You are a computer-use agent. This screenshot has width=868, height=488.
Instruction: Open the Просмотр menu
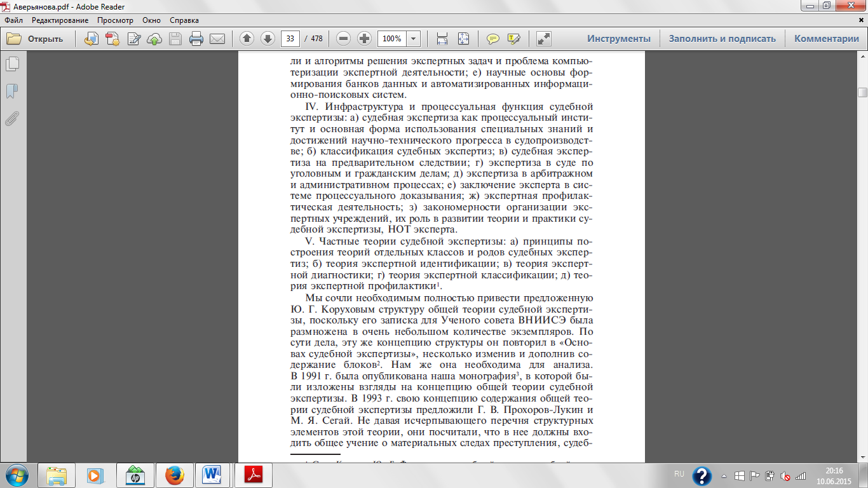point(116,20)
